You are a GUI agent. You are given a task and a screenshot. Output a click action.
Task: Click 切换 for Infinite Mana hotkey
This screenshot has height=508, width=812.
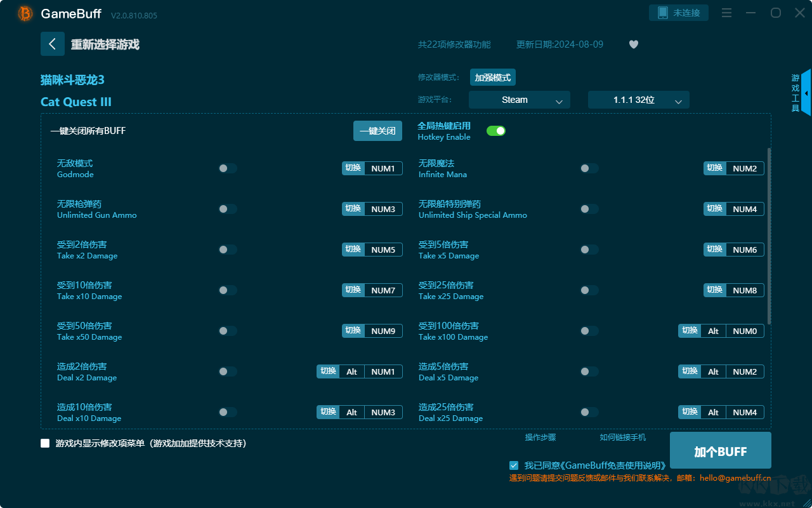[715, 168]
